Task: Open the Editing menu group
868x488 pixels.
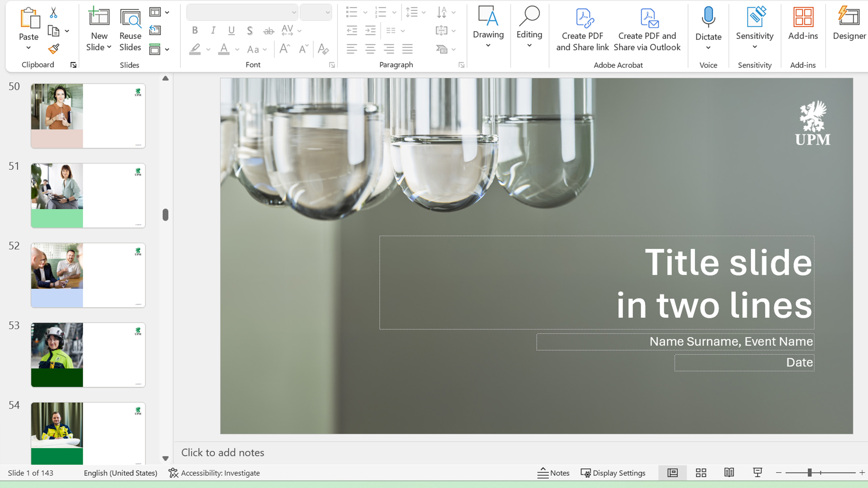Action: coord(529,27)
